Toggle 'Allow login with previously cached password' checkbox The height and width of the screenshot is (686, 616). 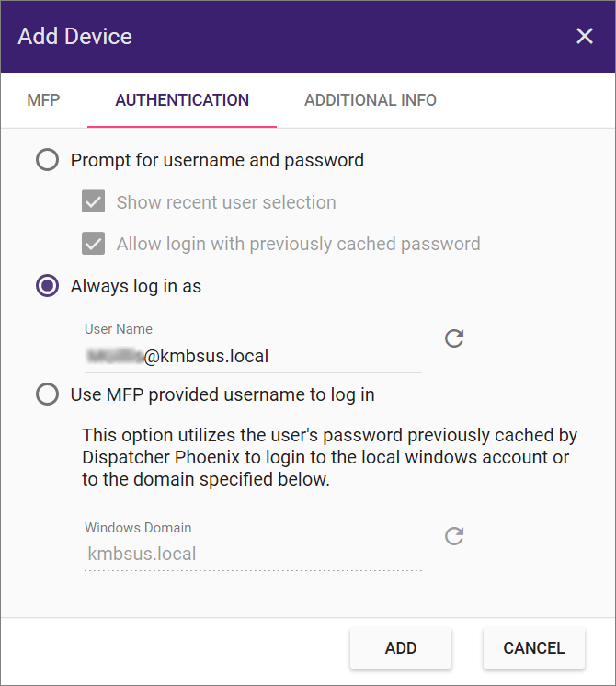[x=93, y=244]
